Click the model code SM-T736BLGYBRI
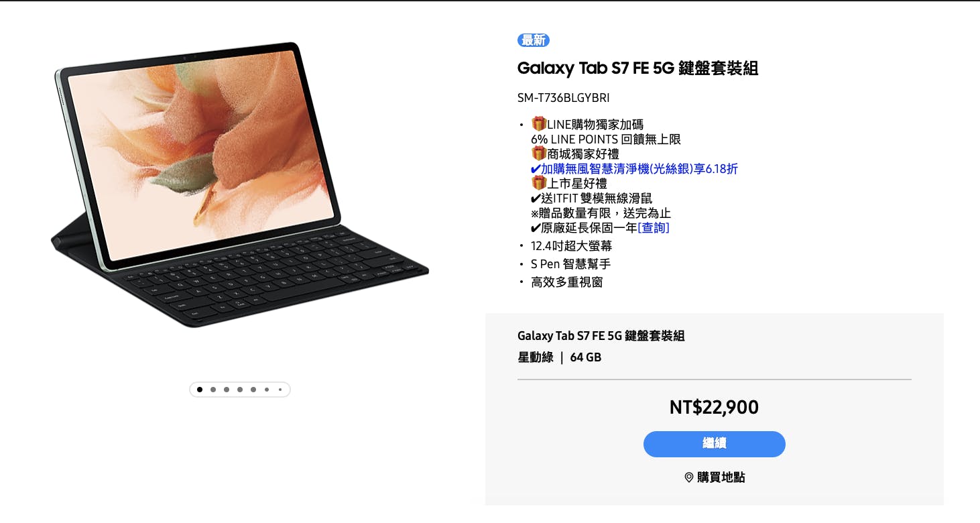Screen dimensions: 980x523 tap(564, 98)
